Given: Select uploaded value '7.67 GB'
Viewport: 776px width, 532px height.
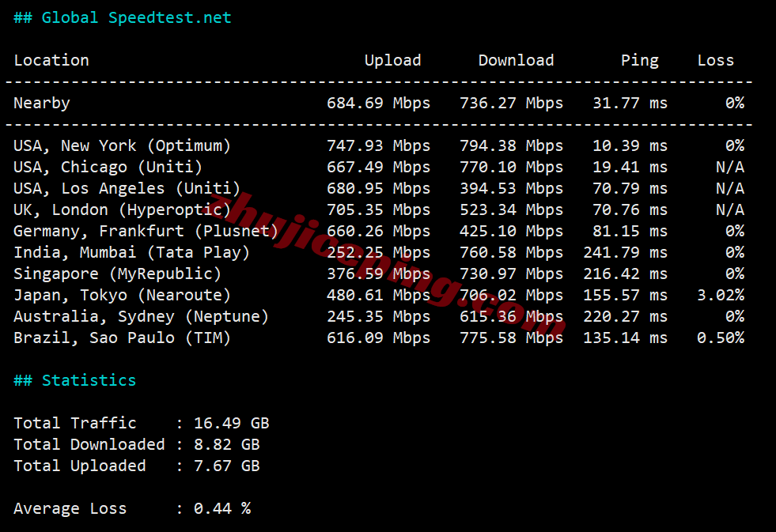Looking at the screenshot, I should 227,466.
